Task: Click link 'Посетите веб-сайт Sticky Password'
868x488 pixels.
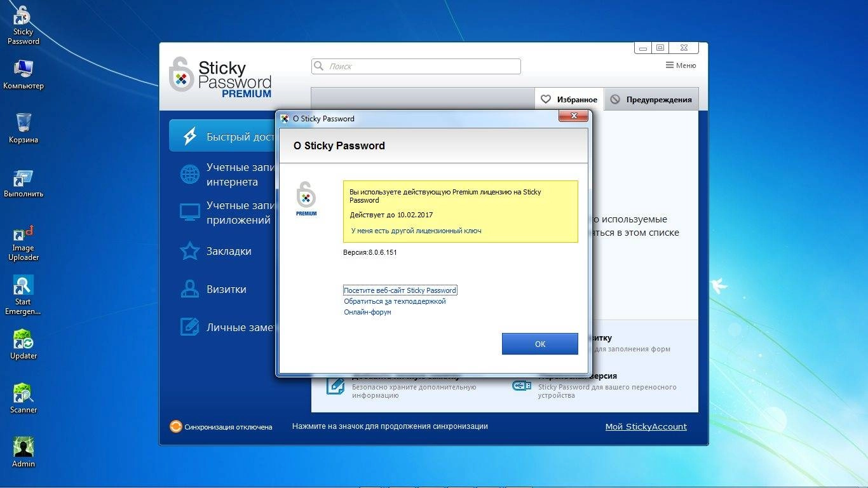Action: click(400, 290)
